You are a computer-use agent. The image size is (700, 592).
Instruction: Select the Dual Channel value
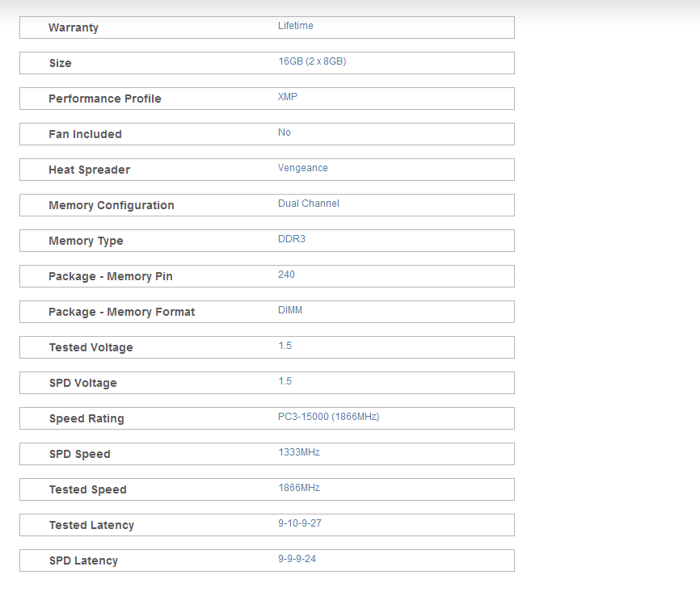(x=309, y=204)
